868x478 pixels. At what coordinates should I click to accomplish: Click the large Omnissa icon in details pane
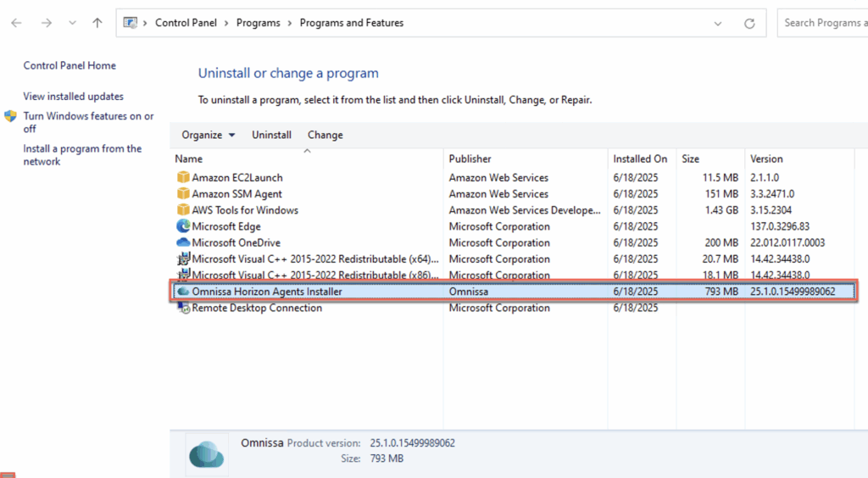(x=208, y=453)
